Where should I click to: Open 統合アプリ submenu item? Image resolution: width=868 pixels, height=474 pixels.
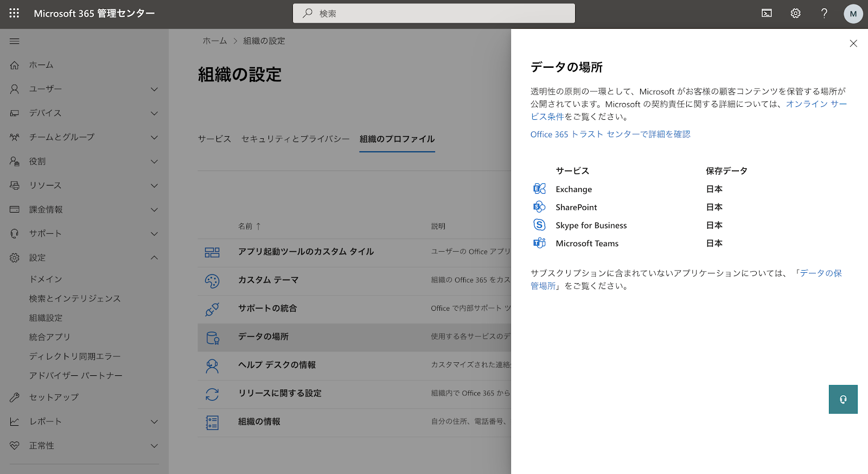point(50,337)
